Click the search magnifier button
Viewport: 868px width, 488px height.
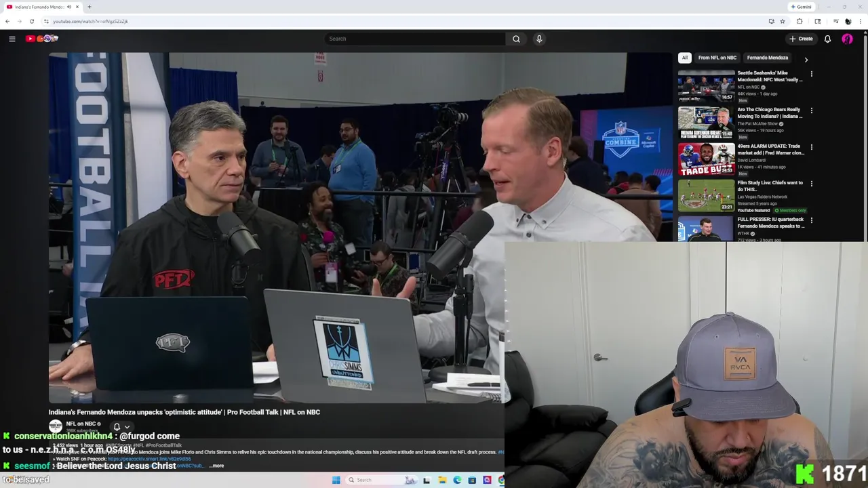click(516, 39)
